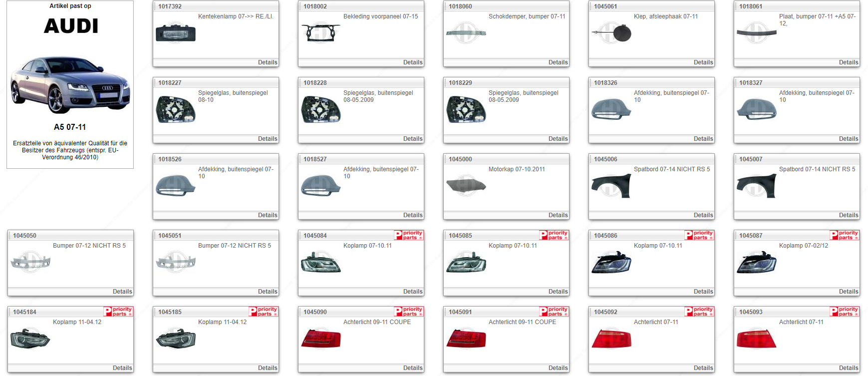
Task: Click priority parts badge on 1045090
Action: pyautogui.click(x=409, y=312)
